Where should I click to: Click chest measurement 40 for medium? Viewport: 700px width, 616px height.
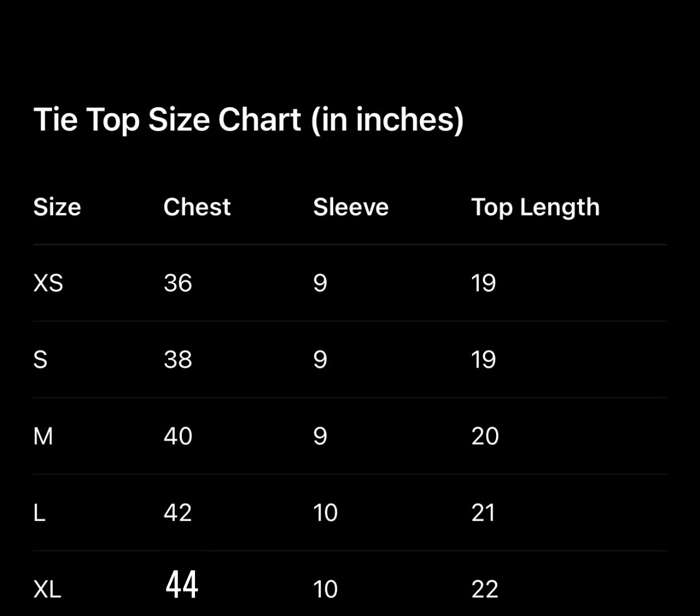[178, 436]
